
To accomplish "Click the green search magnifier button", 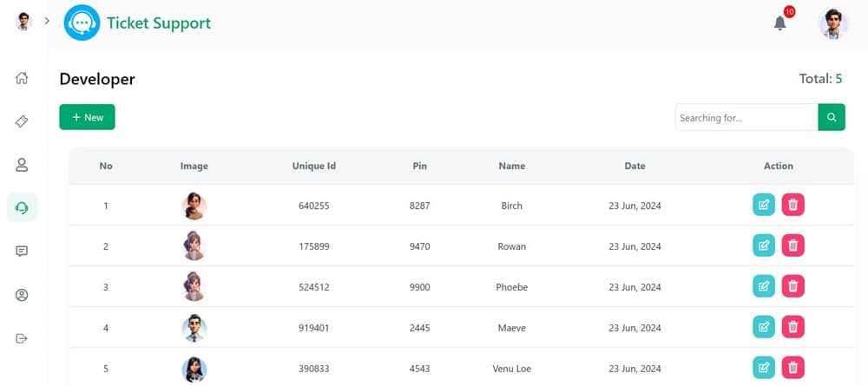I will (832, 117).
